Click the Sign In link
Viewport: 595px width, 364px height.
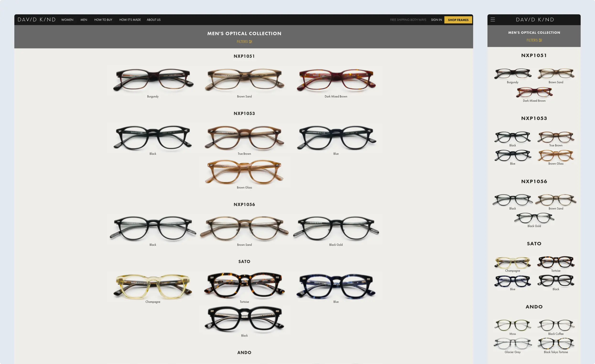[436, 20]
